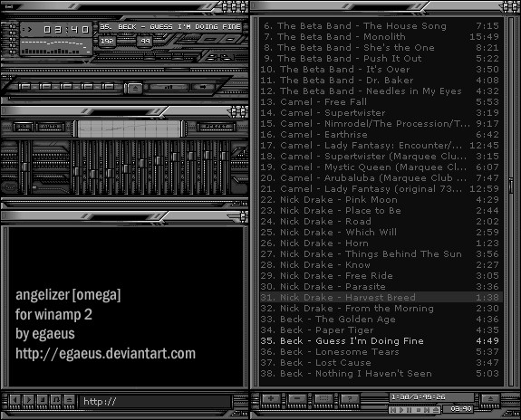
Task: Click the equalizer frequency response graph
Action: click(x=129, y=129)
